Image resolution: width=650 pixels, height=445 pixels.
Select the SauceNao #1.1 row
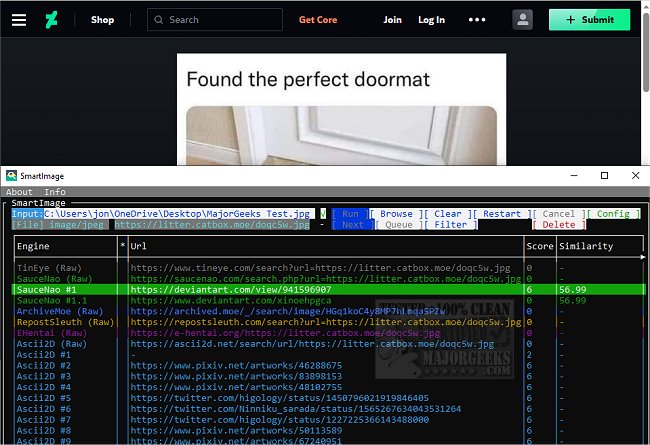[x=328, y=300]
